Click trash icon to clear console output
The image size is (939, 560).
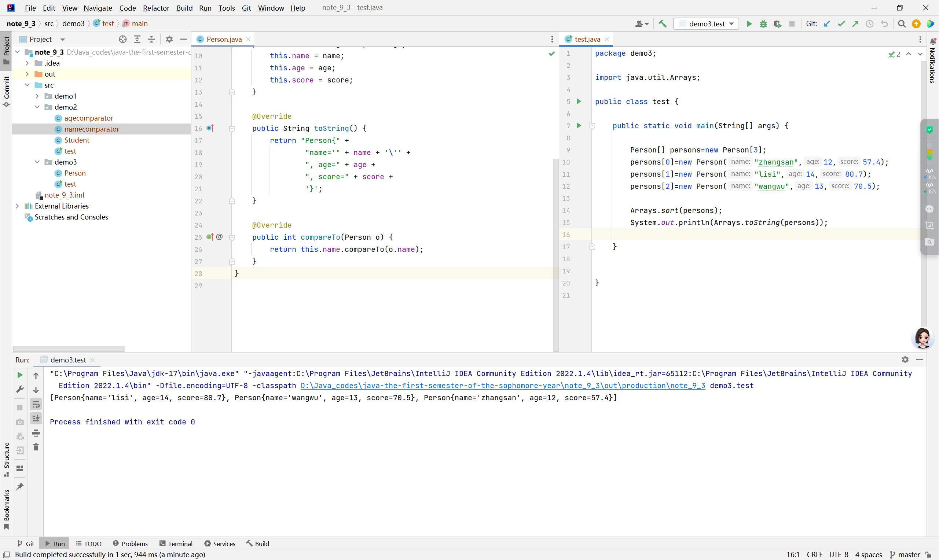(36, 447)
